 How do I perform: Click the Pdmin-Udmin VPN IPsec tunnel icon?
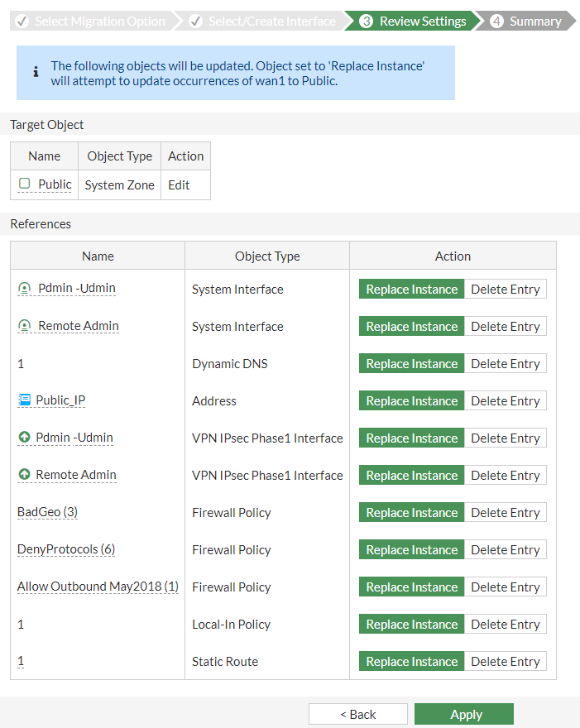[24, 437]
